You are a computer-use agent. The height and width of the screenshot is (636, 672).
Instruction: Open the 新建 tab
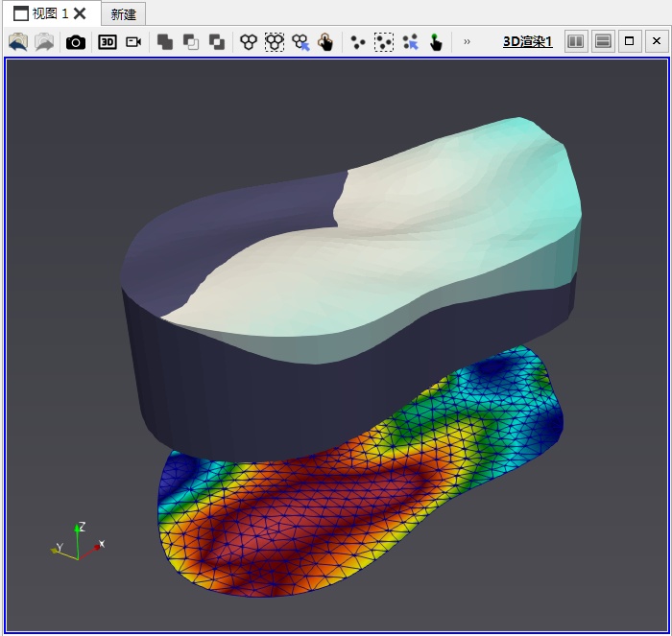pos(124,14)
